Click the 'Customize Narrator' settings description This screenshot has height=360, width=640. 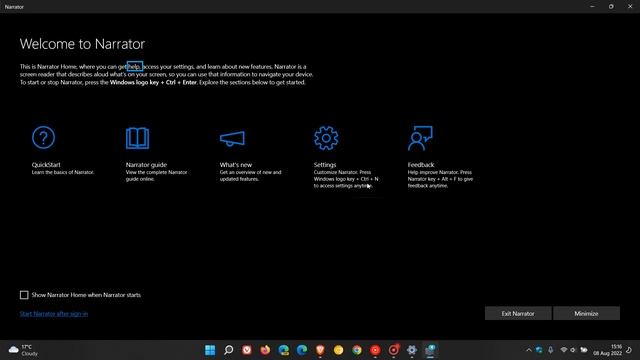(346, 179)
